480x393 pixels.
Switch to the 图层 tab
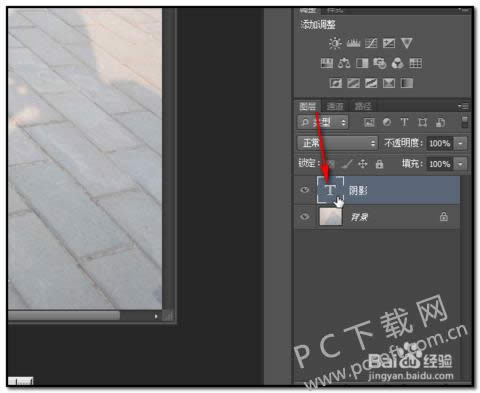pos(307,106)
